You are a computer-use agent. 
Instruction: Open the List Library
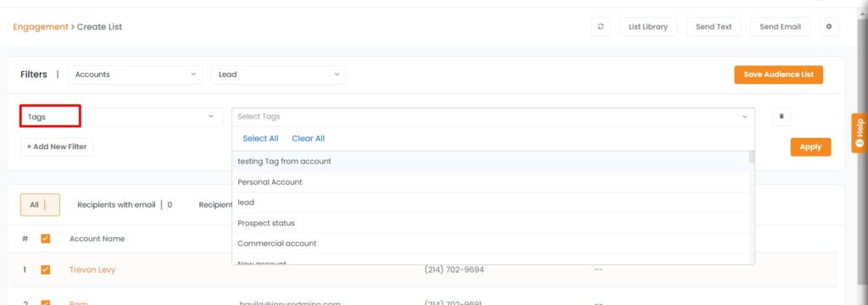point(648,26)
